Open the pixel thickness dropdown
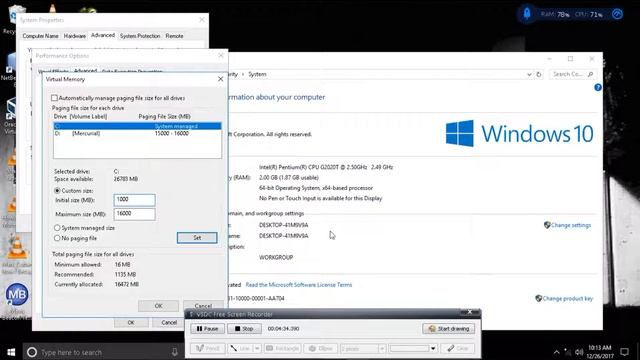 [382, 349]
